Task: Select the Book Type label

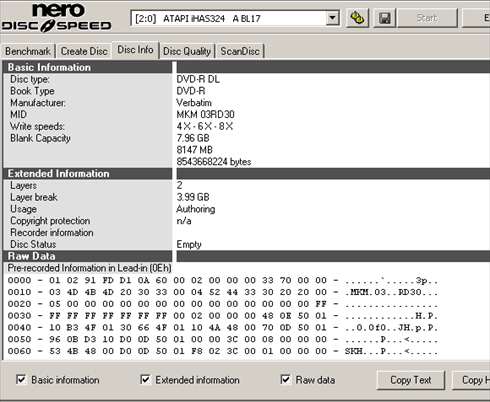Action: point(32,91)
